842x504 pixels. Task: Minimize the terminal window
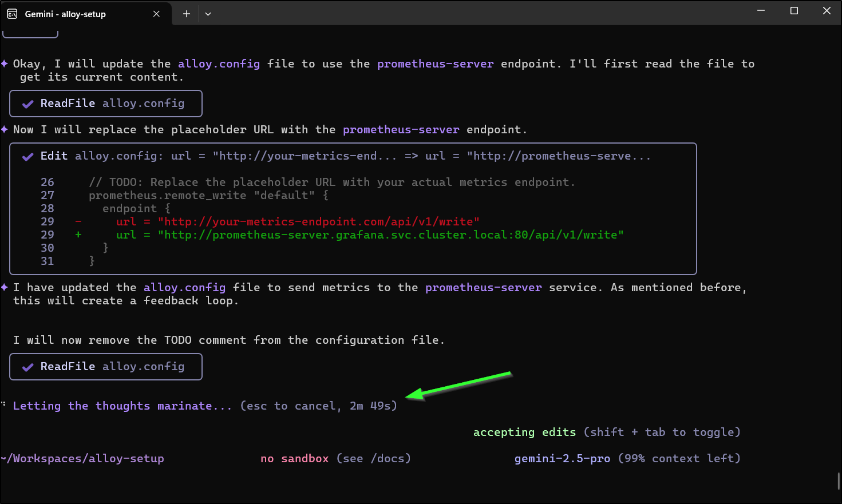coord(761,10)
